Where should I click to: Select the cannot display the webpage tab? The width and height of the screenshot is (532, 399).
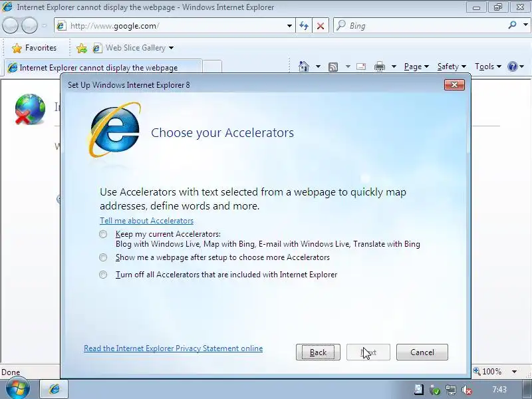coord(103,67)
